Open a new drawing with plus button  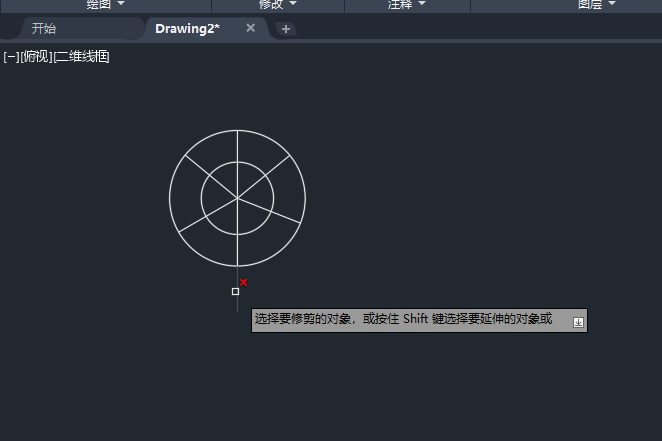tap(286, 29)
